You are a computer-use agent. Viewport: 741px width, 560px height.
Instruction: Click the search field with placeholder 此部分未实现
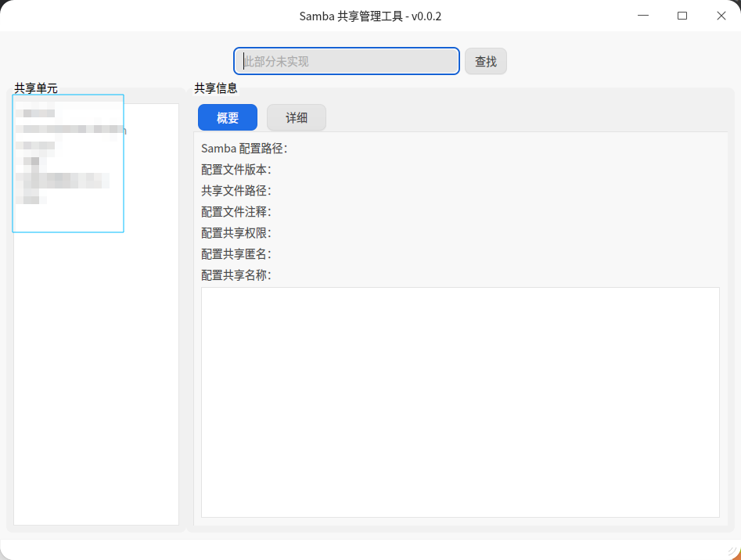pos(347,61)
